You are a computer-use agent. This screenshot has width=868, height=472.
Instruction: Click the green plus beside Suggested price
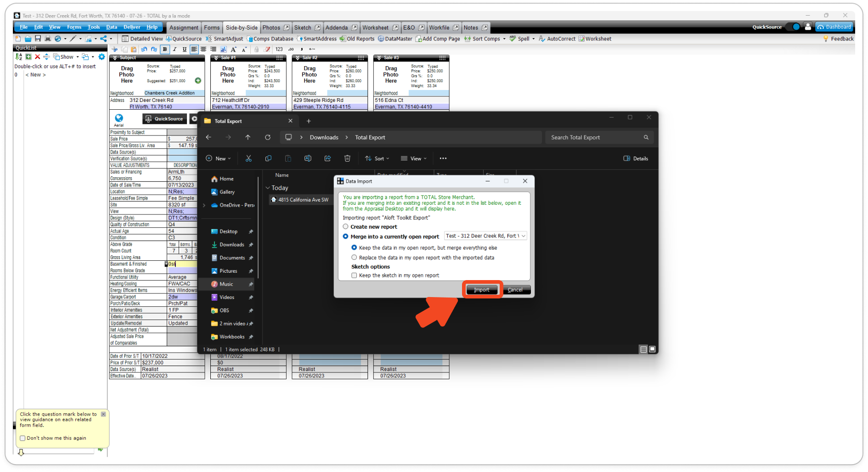[x=198, y=81]
